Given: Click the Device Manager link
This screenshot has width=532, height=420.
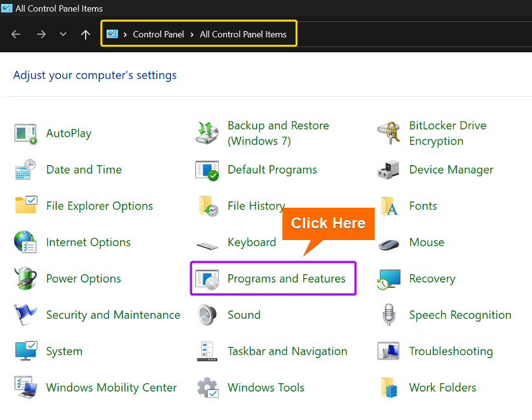Looking at the screenshot, I should [451, 170].
